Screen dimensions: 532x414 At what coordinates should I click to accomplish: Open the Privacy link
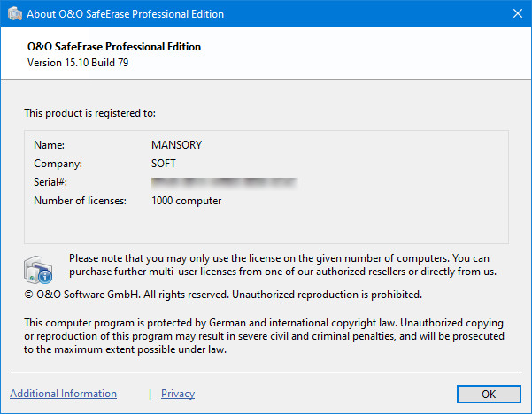178,394
